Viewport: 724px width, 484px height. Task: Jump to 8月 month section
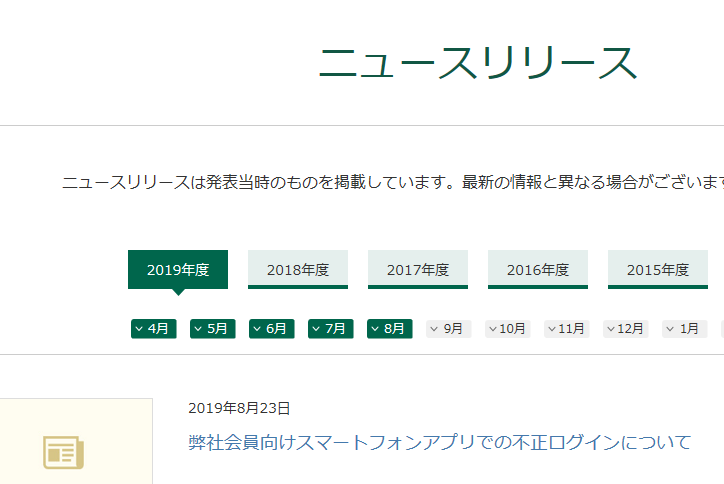point(390,329)
